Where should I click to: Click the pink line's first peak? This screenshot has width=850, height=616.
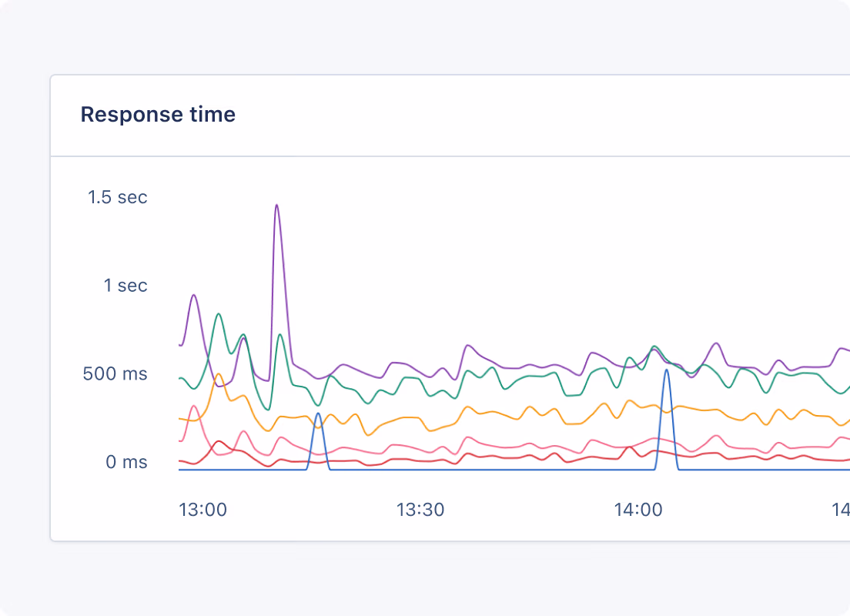pos(194,406)
